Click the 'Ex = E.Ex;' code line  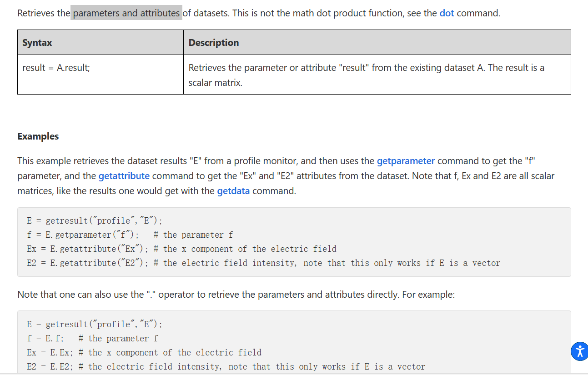coord(50,353)
